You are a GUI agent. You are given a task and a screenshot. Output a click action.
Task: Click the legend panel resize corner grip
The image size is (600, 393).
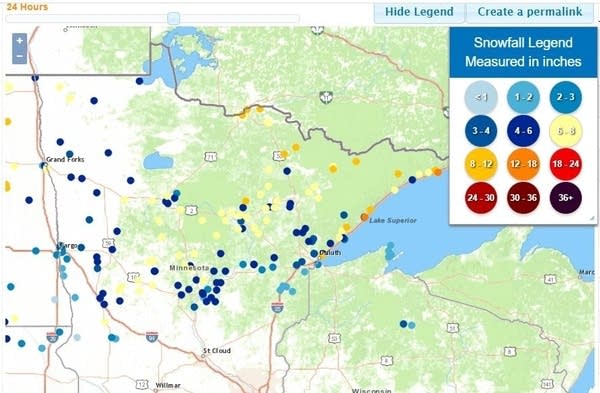pyautogui.click(x=592, y=218)
